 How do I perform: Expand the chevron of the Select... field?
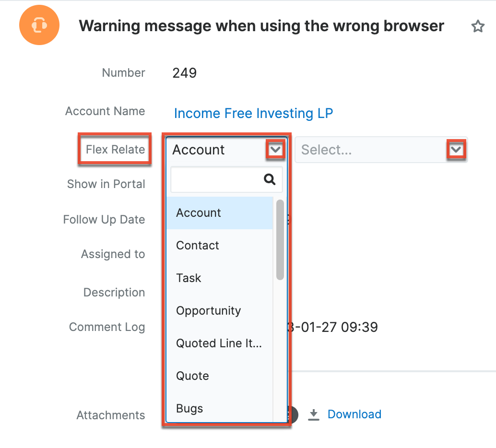456,150
